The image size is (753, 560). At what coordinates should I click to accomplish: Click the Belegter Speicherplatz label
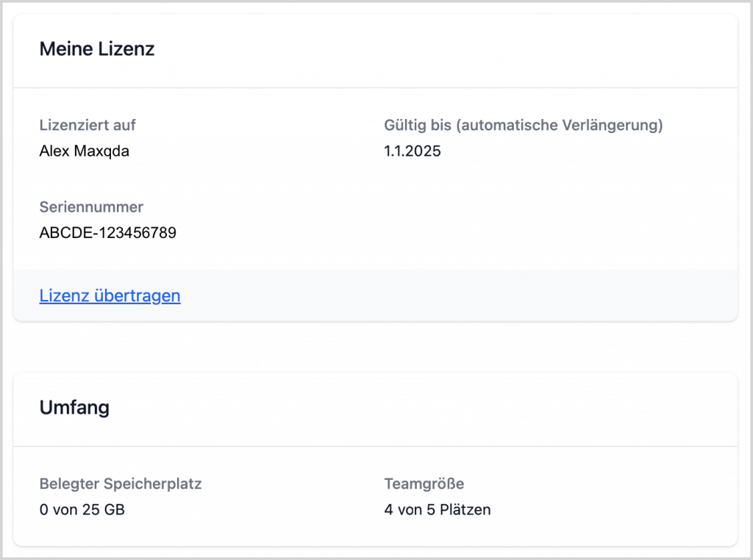pyautogui.click(x=120, y=484)
